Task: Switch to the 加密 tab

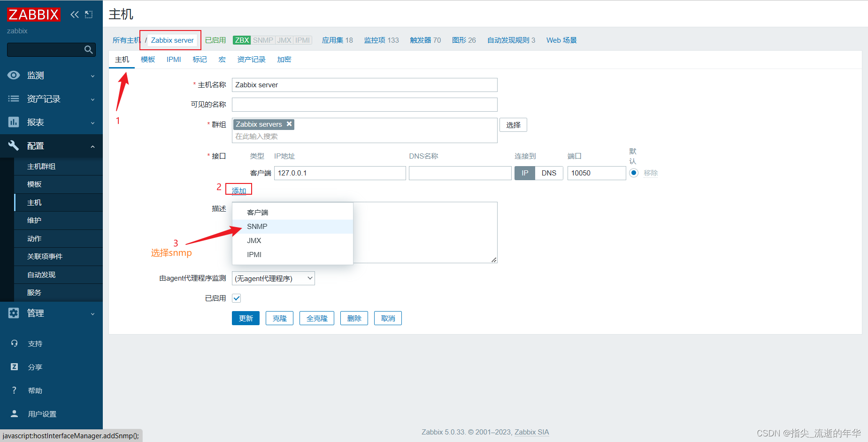Action: click(284, 60)
